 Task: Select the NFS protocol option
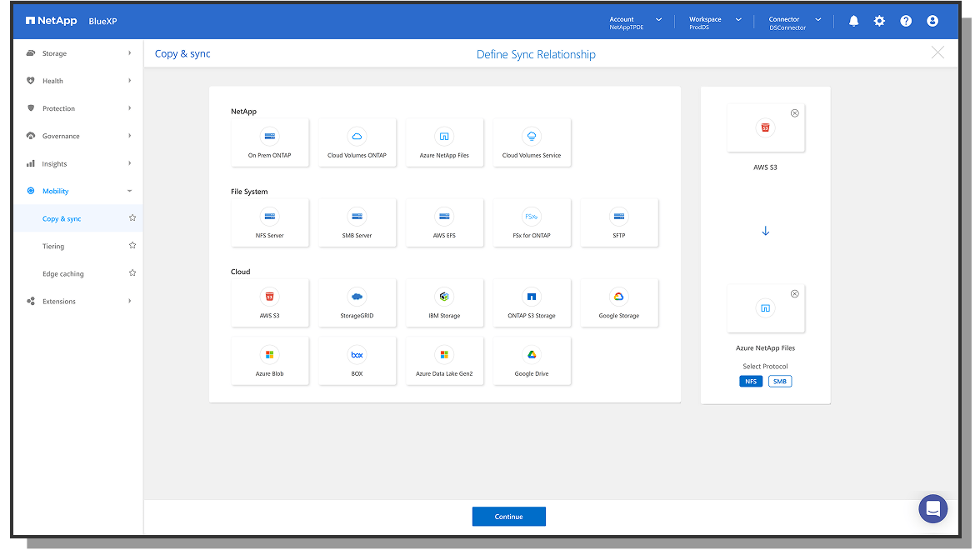pyautogui.click(x=751, y=381)
